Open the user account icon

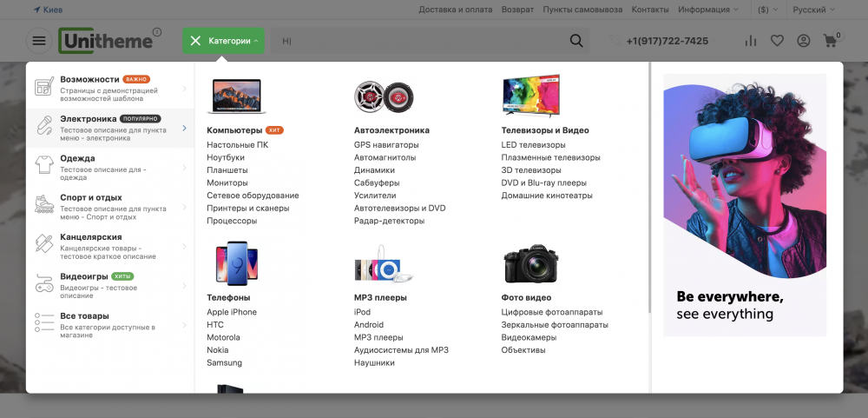804,41
